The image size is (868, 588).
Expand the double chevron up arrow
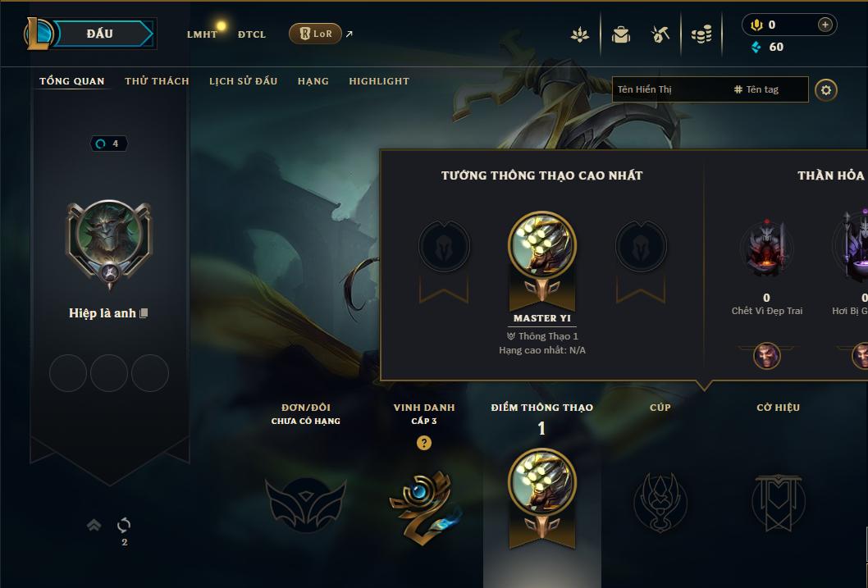94,524
